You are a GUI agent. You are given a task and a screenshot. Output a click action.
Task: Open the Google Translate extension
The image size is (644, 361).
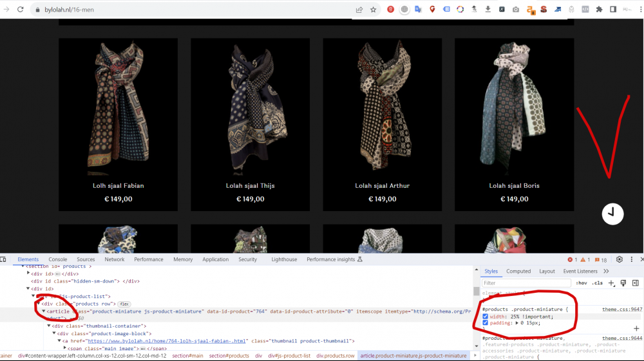[418, 9]
